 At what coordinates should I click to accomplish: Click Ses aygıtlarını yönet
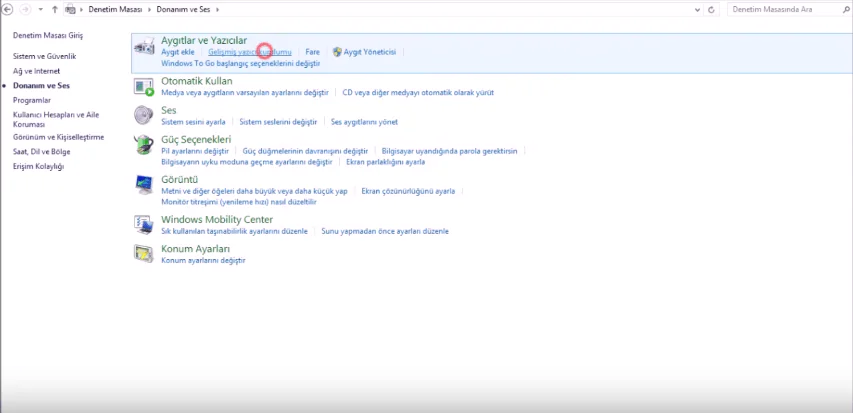364,122
